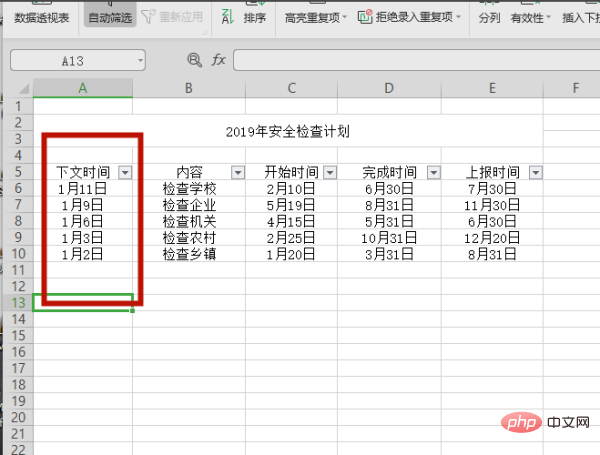
Task: Select cell containing 12月20日
Action: click(x=492, y=238)
